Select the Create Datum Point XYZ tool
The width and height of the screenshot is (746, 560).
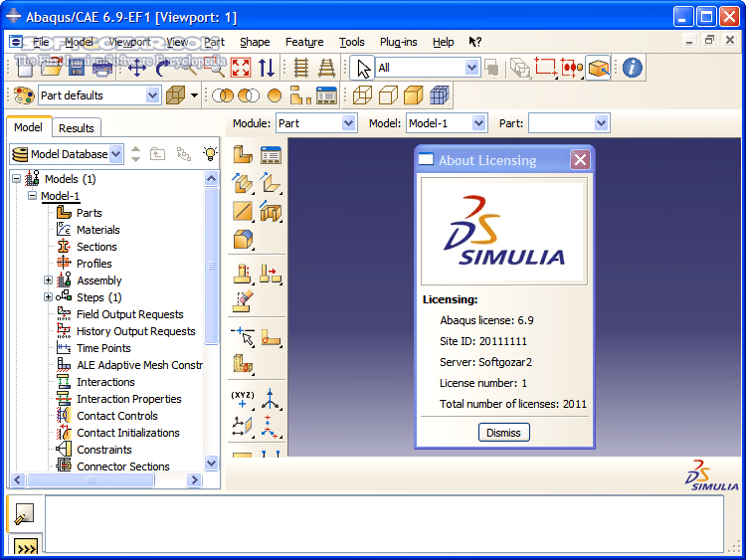[243, 399]
